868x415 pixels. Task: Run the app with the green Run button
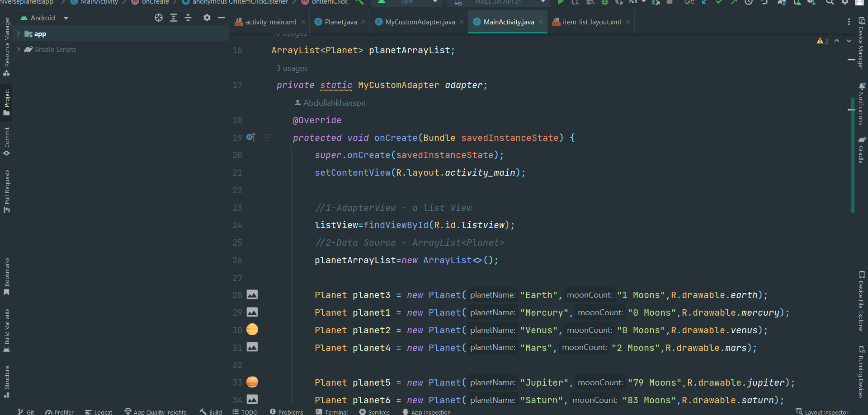pyautogui.click(x=561, y=2)
